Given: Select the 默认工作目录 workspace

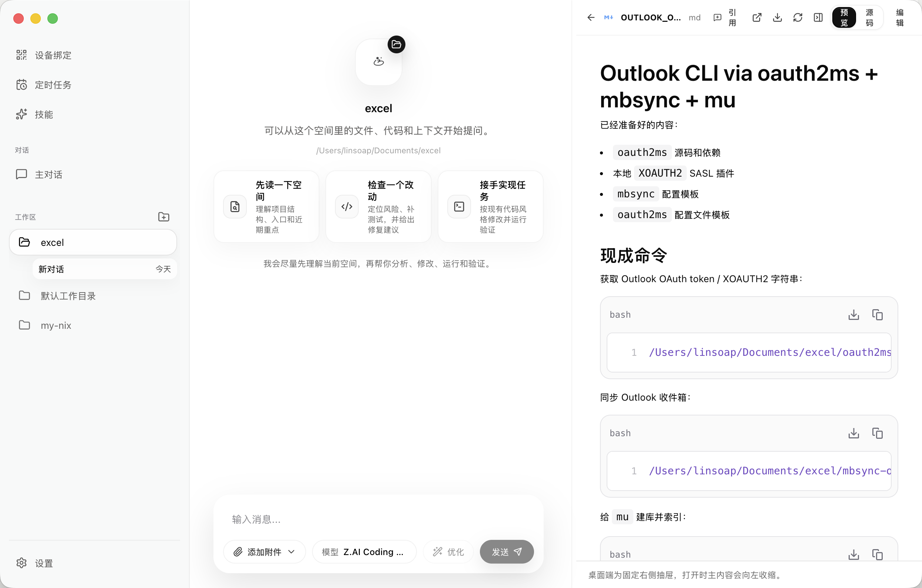Looking at the screenshot, I should (93, 296).
